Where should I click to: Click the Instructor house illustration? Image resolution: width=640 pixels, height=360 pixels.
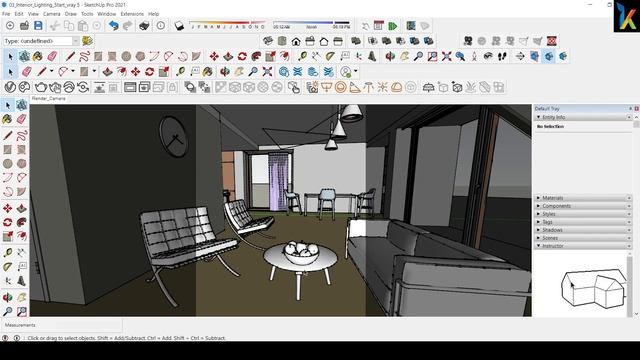pyautogui.click(x=593, y=288)
